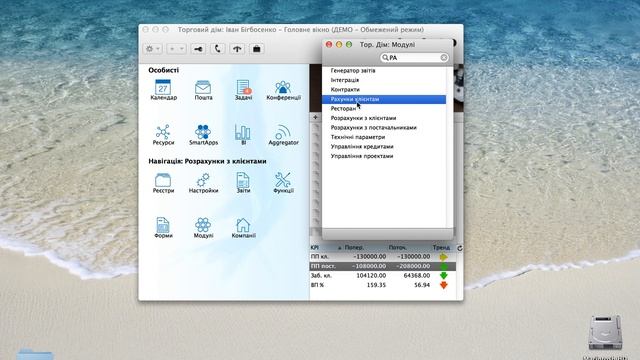Open the hard drive desktop icon
Image resolution: width=640 pixels, height=360 pixels.
coord(605,332)
